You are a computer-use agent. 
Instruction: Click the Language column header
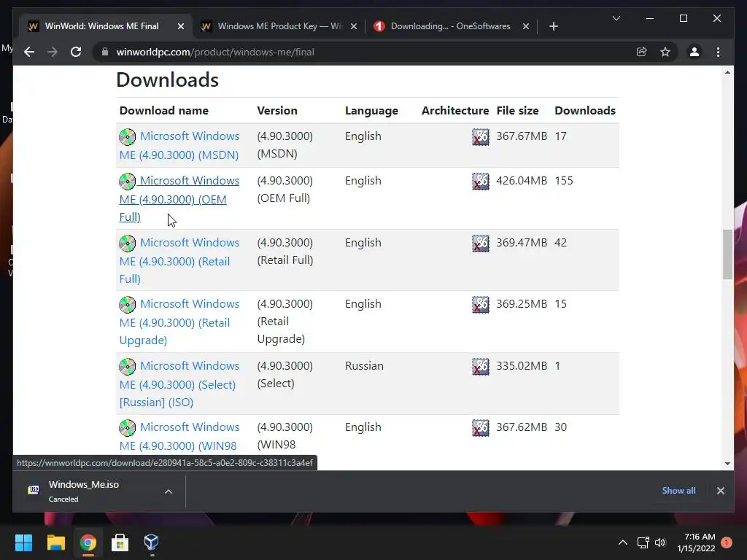tap(371, 111)
